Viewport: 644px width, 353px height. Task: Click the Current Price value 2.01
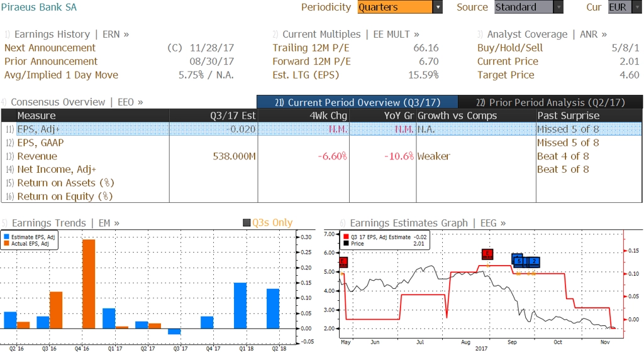coord(630,62)
